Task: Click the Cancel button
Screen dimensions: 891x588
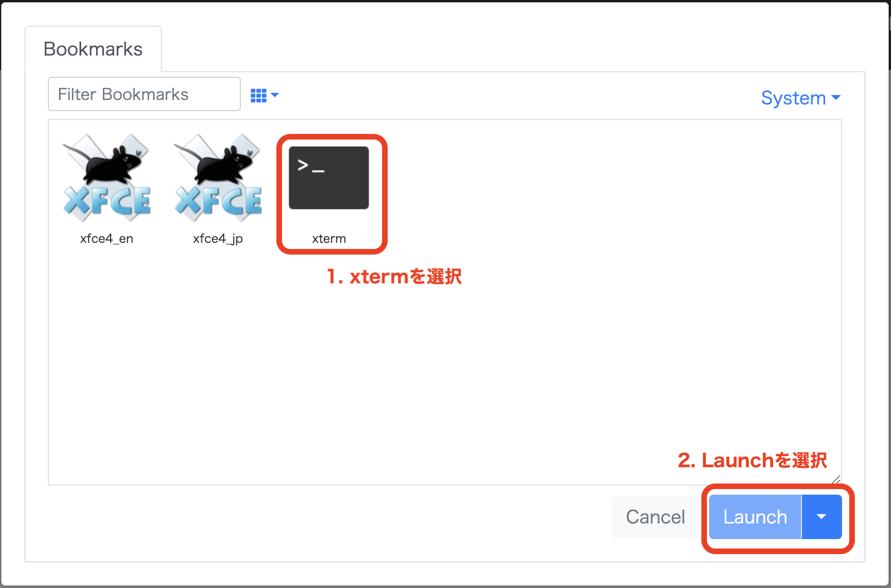Action: pos(655,517)
